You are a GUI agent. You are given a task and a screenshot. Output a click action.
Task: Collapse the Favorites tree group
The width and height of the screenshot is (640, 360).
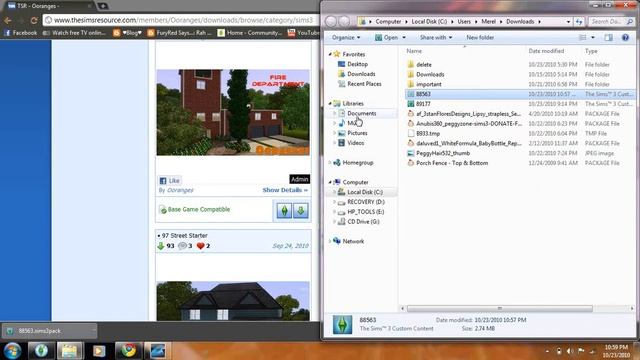pos(330,54)
